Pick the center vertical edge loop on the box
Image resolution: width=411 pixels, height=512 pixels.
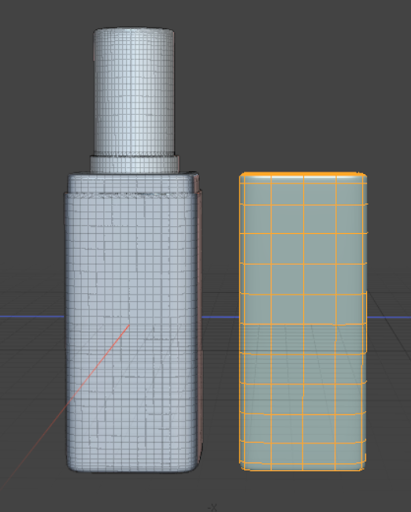pos(303,322)
